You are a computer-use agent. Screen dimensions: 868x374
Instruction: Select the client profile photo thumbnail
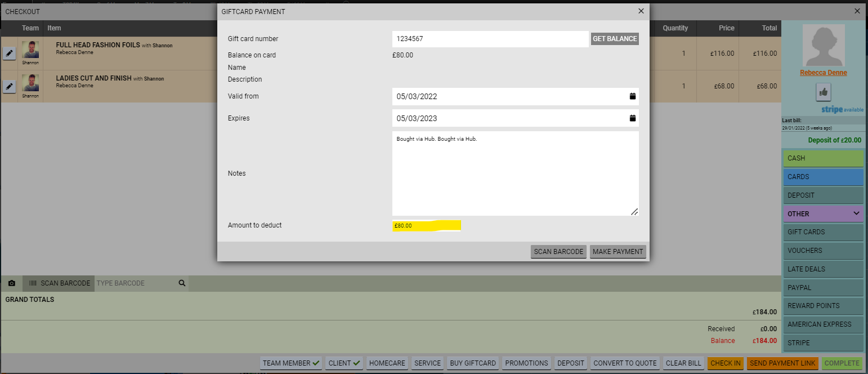pyautogui.click(x=823, y=46)
